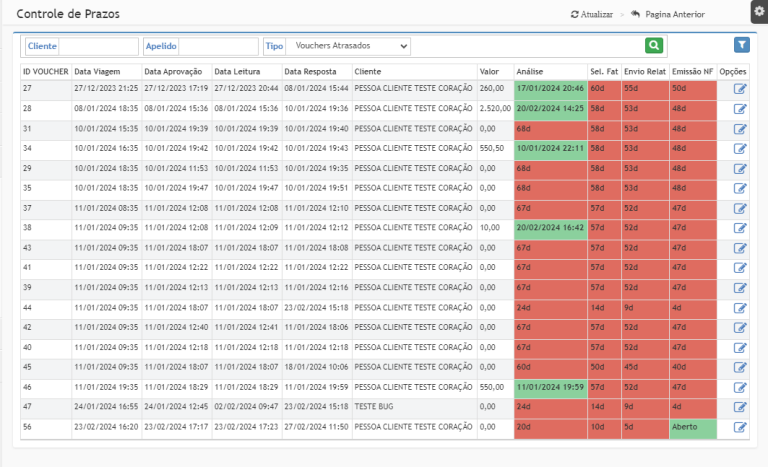The width and height of the screenshot is (768, 467).
Task: Open the settings gear icon
Action: 758,10
